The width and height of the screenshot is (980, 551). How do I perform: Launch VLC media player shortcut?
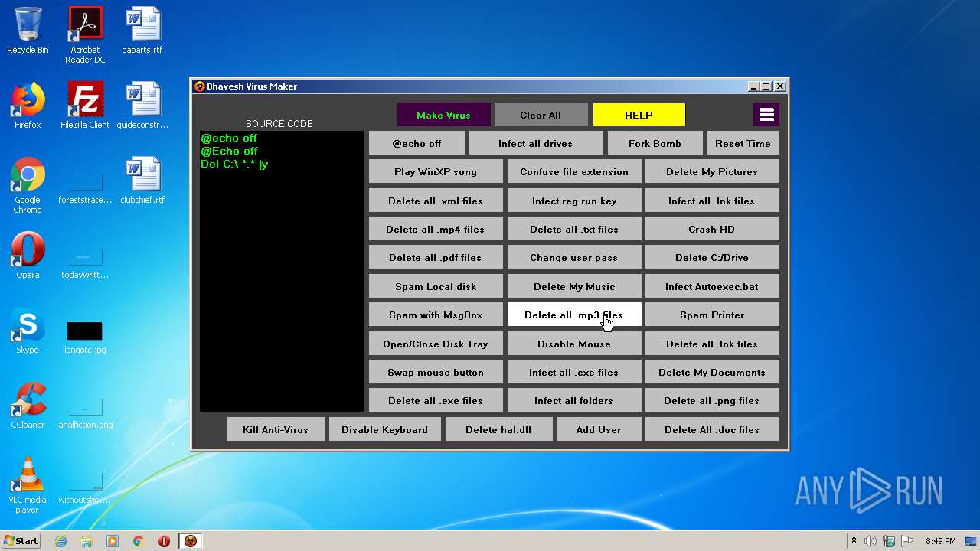point(28,485)
